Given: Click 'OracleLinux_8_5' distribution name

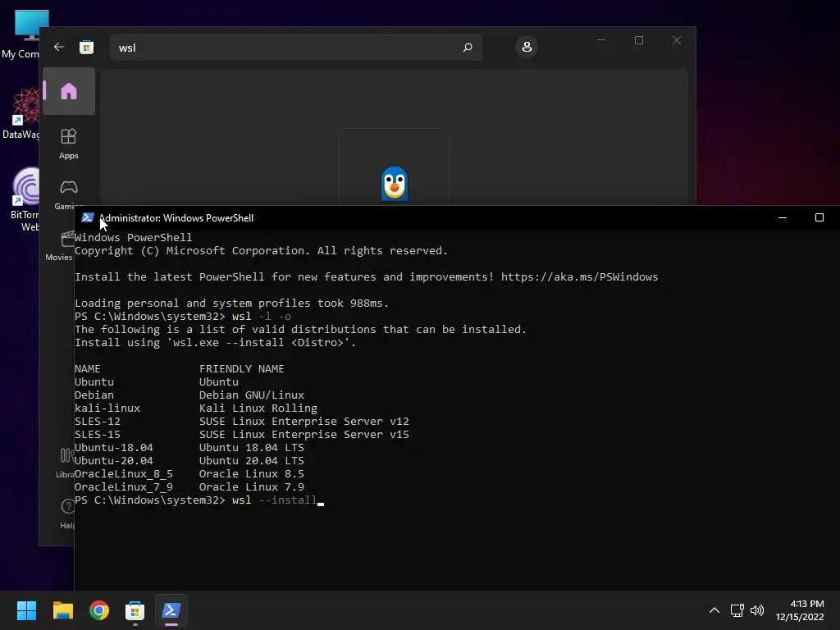Looking at the screenshot, I should click(124, 474).
